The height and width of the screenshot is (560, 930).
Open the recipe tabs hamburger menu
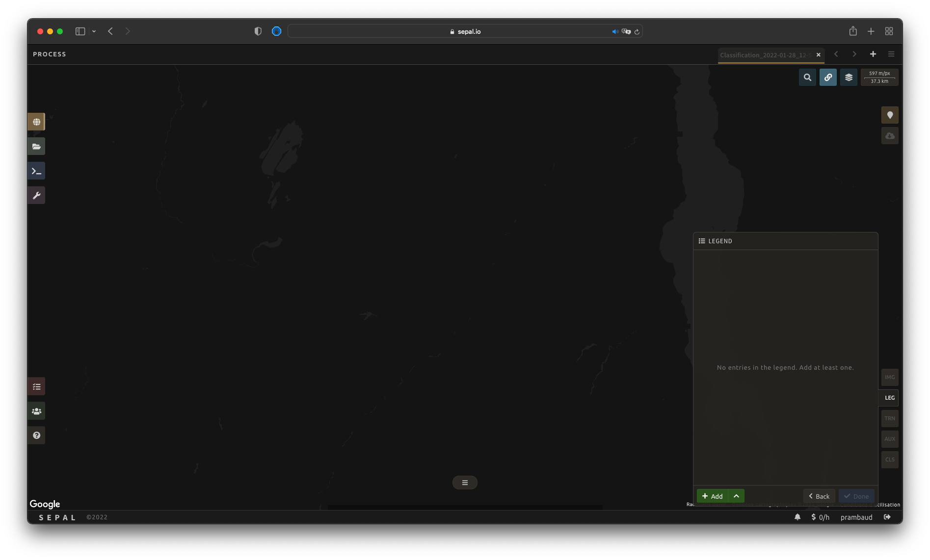(x=891, y=54)
